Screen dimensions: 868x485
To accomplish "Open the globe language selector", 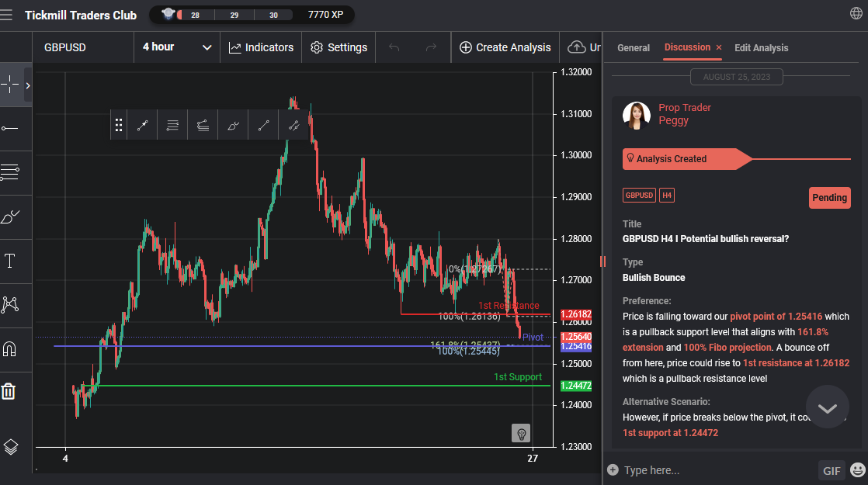I will [x=856, y=13].
